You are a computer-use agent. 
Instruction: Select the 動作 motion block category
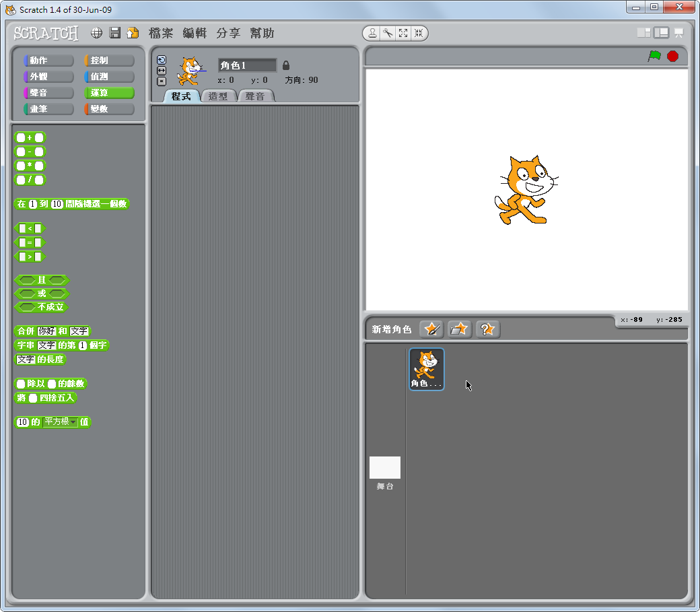pyautogui.click(x=48, y=61)
